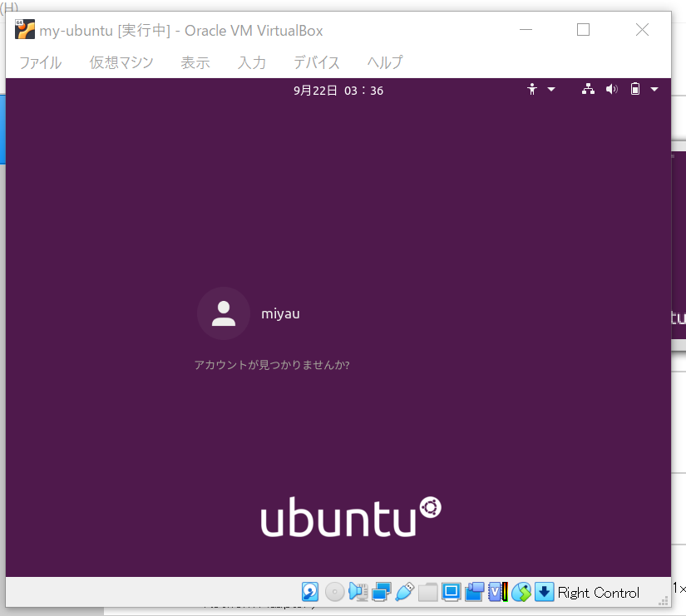Select the miyau user avatar
Image resolution: width=686 pixels, height=616 pixels.
click(224, 313)
